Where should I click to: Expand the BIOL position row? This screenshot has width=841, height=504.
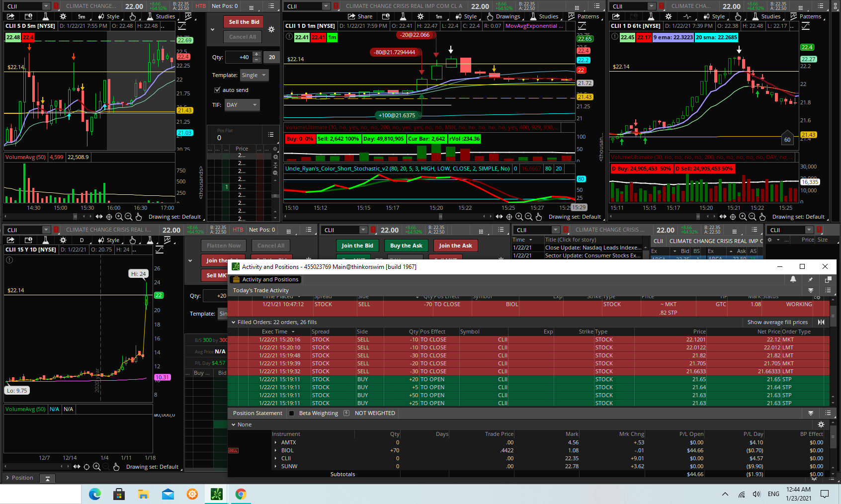(276, 450)
